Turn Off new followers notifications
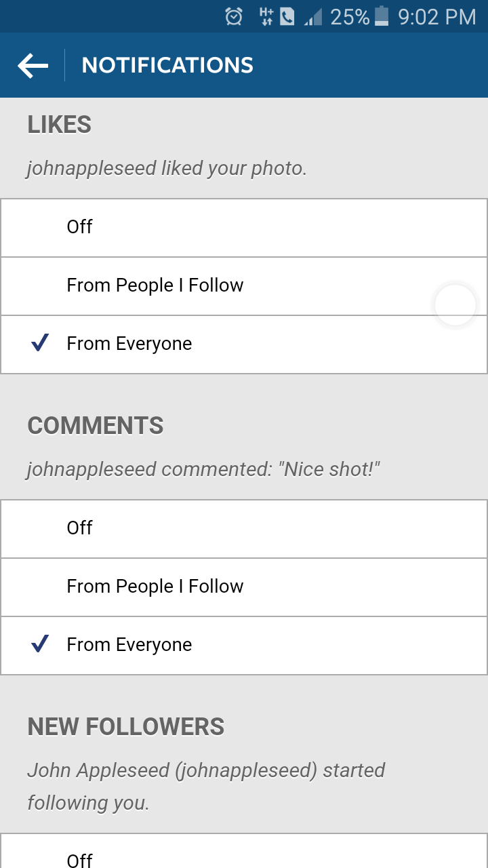The image size is (488, 868). coord(244,851)
